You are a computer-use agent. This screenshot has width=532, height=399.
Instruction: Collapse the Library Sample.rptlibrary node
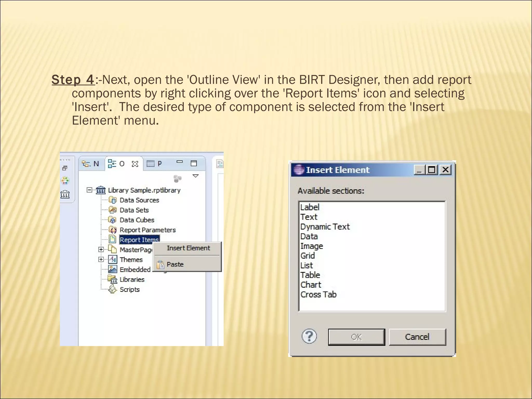coord(89,190)
